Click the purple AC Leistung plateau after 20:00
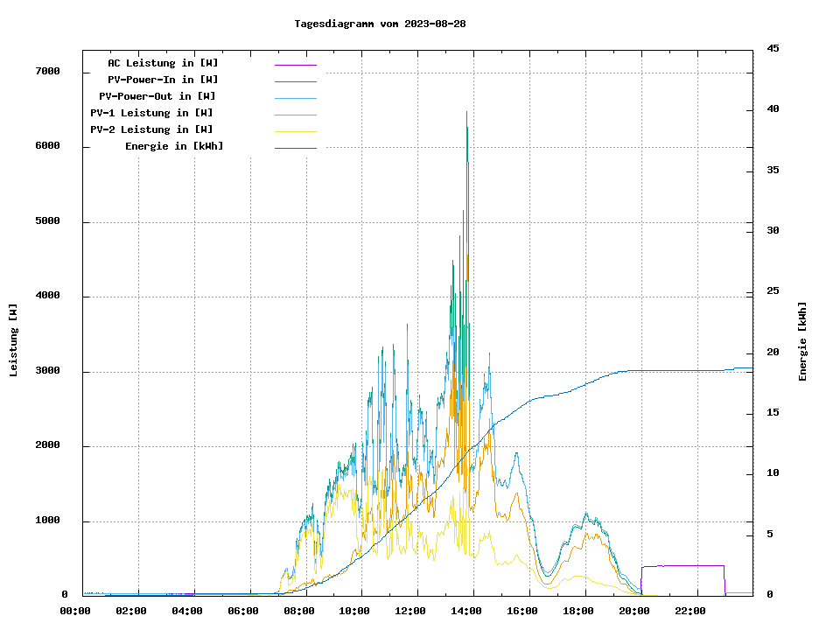Viewport: 840px width, 630px height. click(x=682, y=566)
